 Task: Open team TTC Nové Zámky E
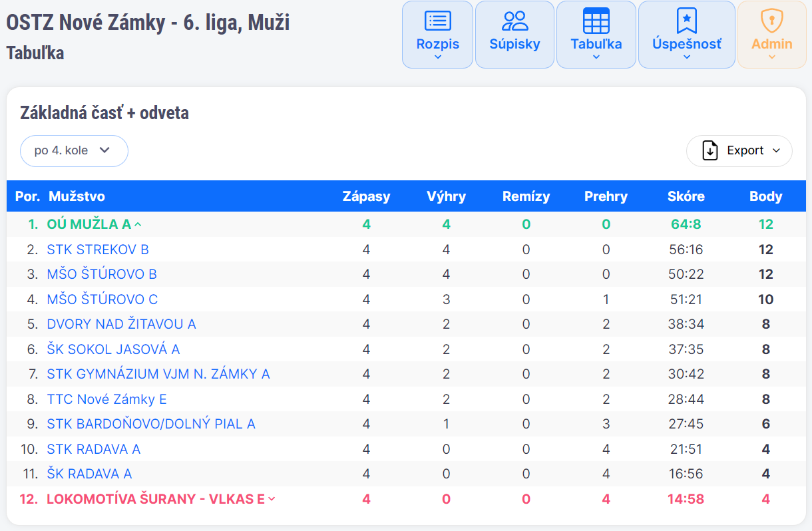pyautogui.click(x=106, y=399)
